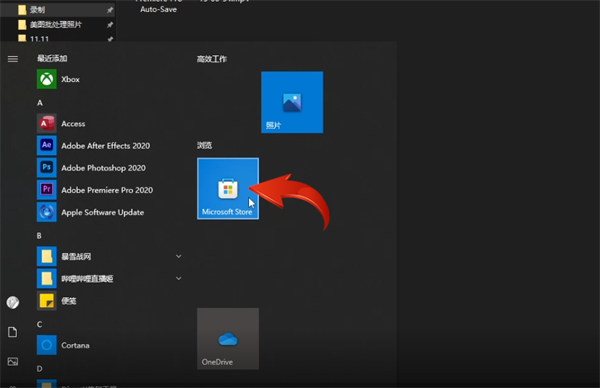This screenshot has width=600, height=388.
Task: Launch Cortana icon
Action: pyautogui.click(x=47, y=345)
